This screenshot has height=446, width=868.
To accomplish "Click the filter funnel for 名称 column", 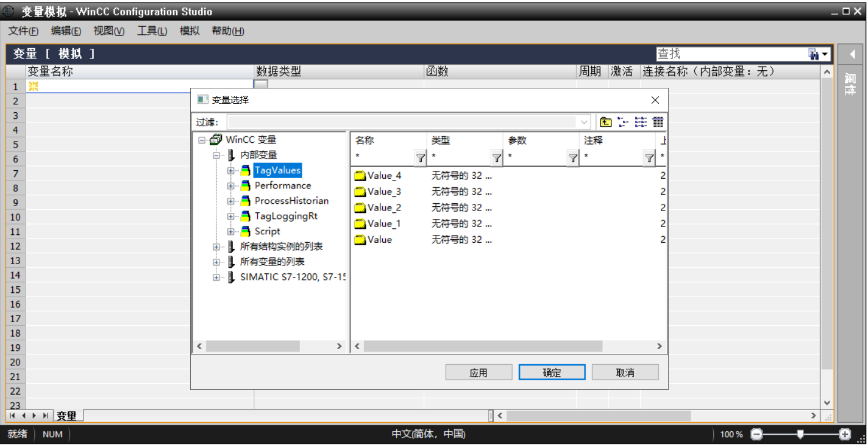I will 421,159.
